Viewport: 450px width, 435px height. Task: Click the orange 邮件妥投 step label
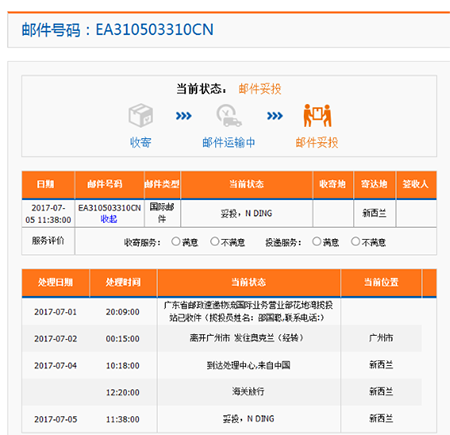click(x=317, y=142)
